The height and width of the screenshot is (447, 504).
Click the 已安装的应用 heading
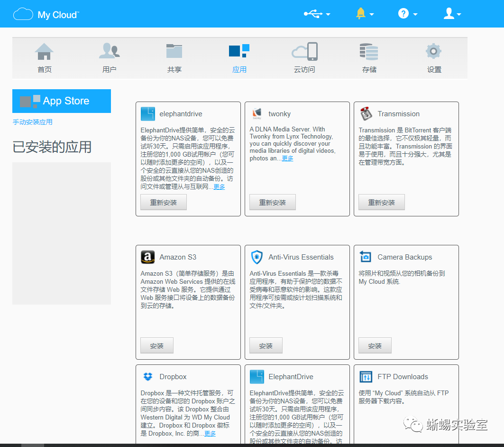[x=52, y=147]
